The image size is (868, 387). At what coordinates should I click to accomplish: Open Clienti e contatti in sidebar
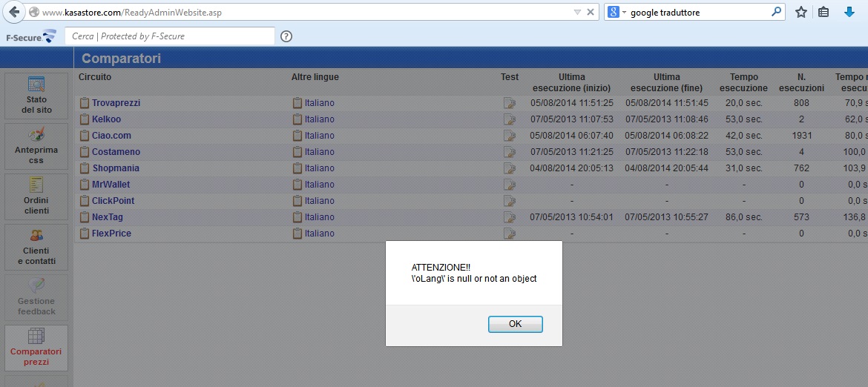click(x=36, y=247)
